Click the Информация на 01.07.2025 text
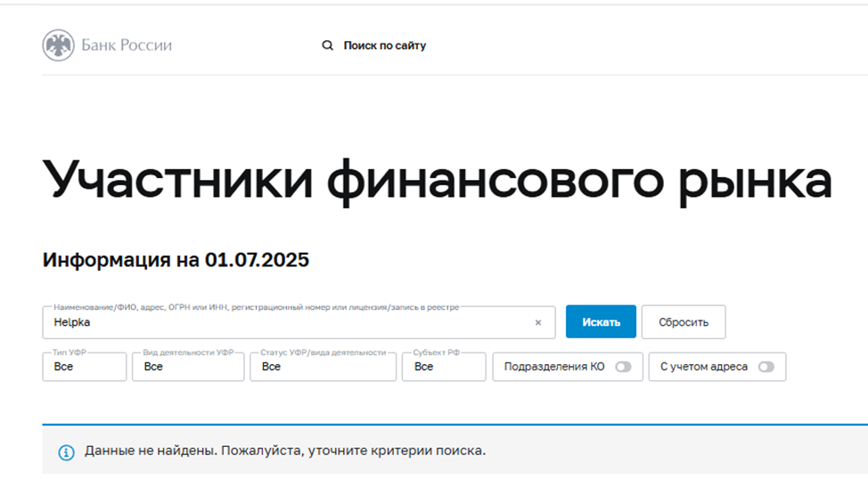The height and width of the screenshot is (479, 868). (176, 259)
